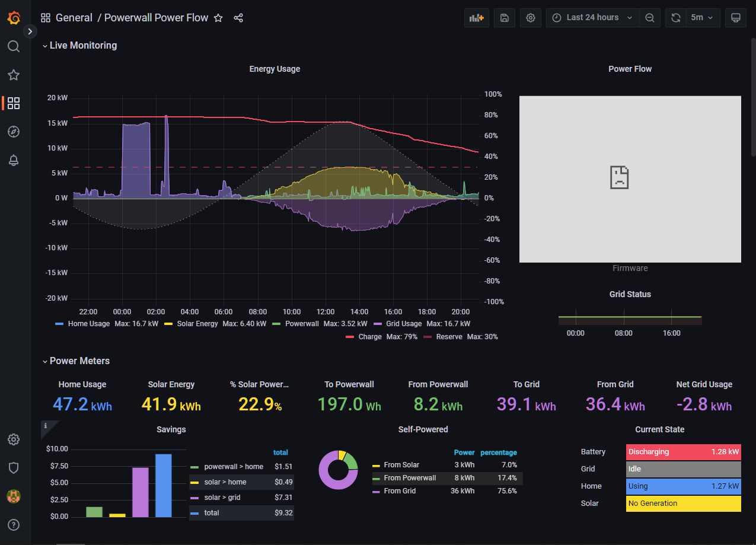Image resolution: width=756 pixels, height=545 pixels.
Task: Open the Dashboard settings gear icon
Action: pyautogui.click(x=531, y=18)
